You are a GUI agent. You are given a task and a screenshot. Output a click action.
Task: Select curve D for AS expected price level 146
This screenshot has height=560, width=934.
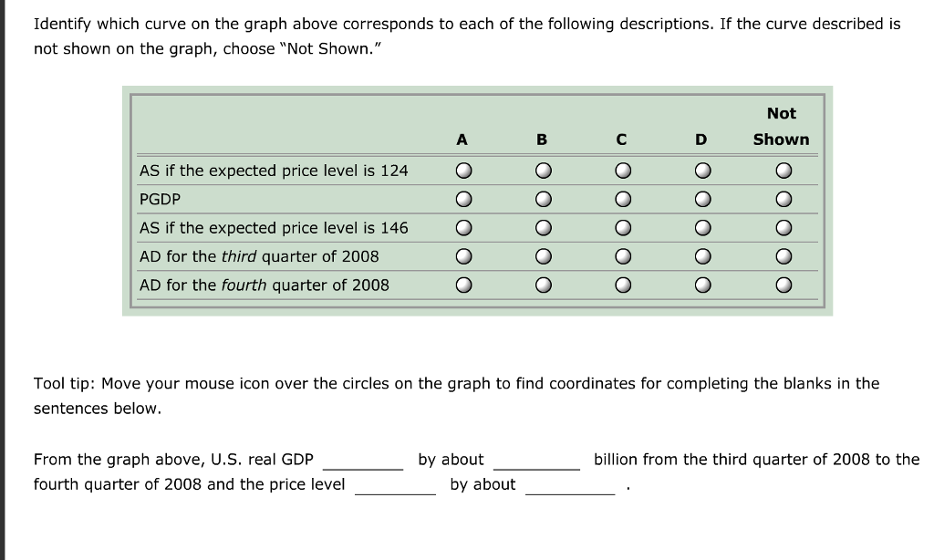700,227
